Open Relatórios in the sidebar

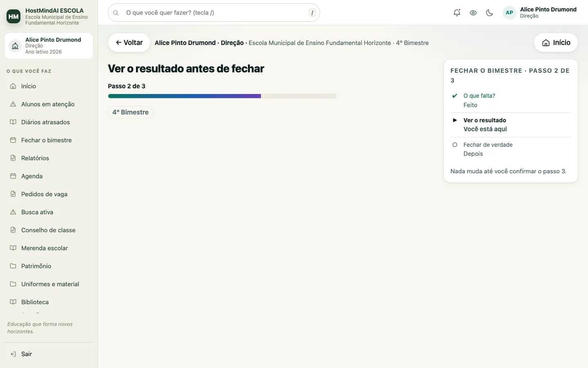[49, 158]
